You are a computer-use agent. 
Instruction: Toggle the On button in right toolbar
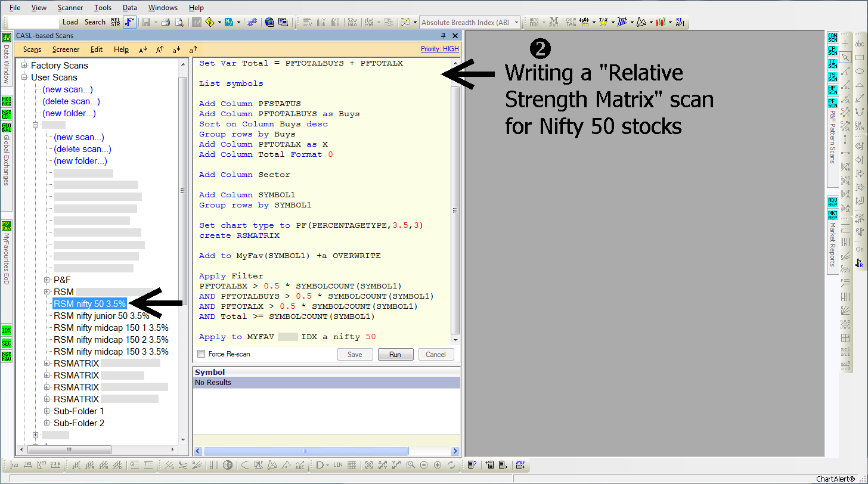tap(860, 249)
